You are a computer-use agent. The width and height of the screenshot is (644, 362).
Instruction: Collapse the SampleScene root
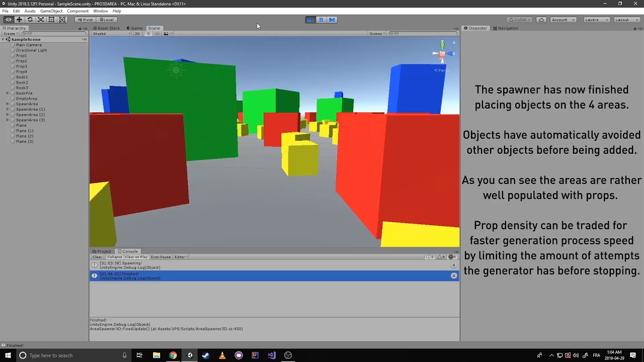[3, 39]
